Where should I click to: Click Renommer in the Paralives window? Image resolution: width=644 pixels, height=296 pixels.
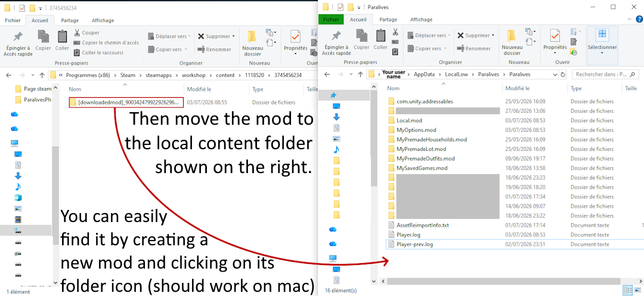click(473, 48)
